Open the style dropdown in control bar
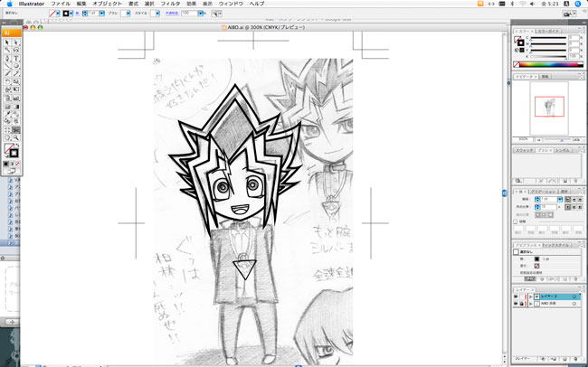This screenshot has width=588, height=367. pyautogui.click(x=157, y=14)
